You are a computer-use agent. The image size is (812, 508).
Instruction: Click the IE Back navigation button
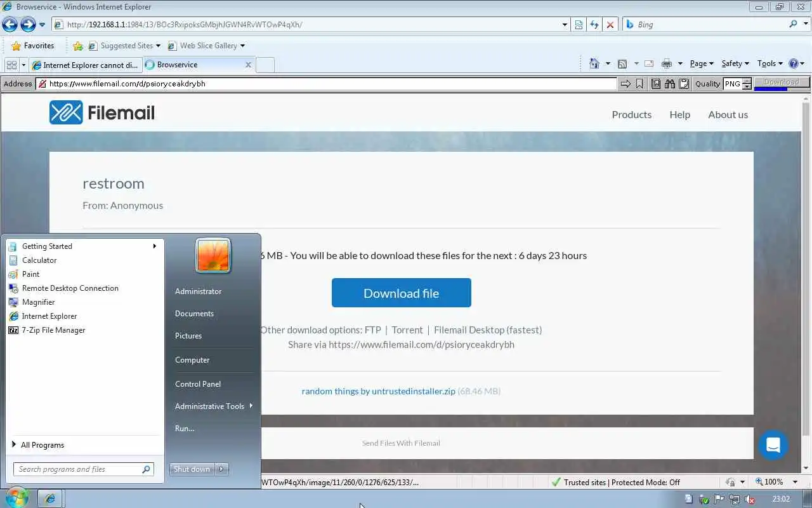tap(10, 24)
